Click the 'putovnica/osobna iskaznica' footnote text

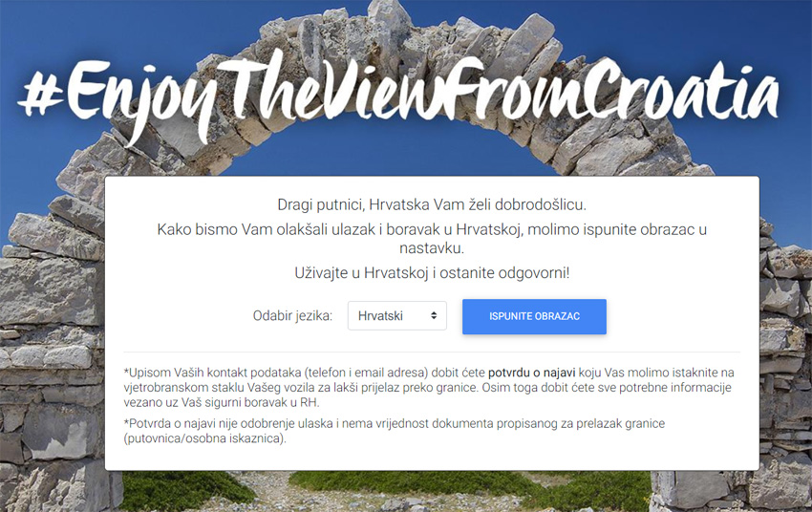[205, 438]
